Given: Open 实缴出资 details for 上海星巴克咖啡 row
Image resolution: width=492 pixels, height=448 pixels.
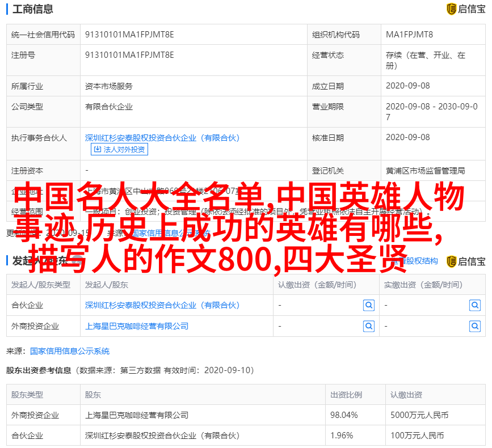Looking at the screenshot, I should pos(475,327).
